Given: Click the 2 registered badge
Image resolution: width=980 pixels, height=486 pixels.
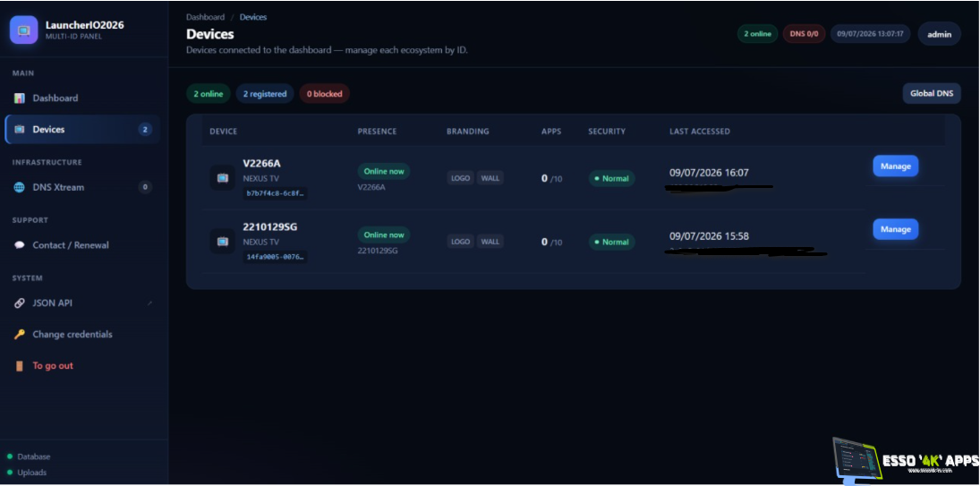Looking at the screenshot, I should (265, 94).
